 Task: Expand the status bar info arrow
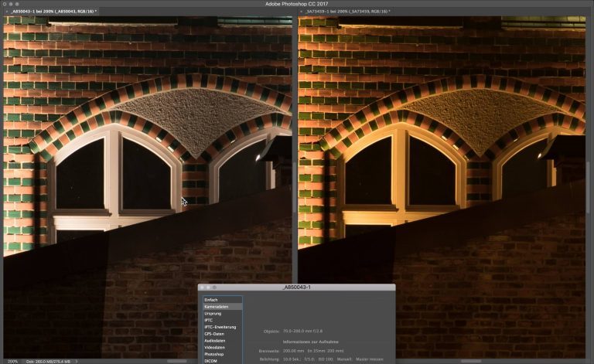point(76,362)
